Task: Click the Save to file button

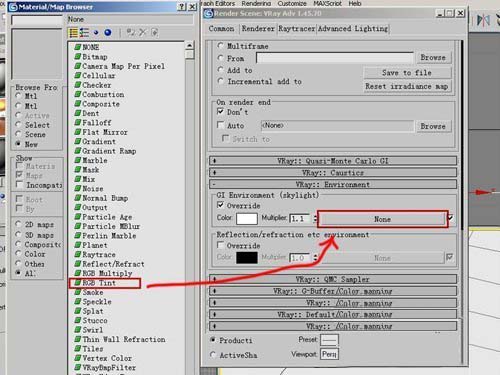Action: (x=407, y=73)
